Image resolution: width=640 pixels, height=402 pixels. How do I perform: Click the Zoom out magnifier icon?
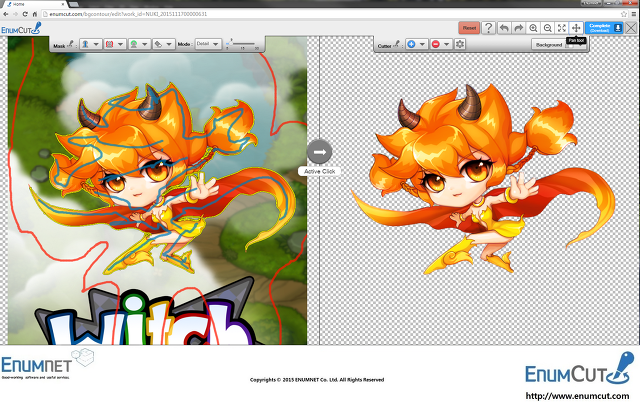pos(547,28)
